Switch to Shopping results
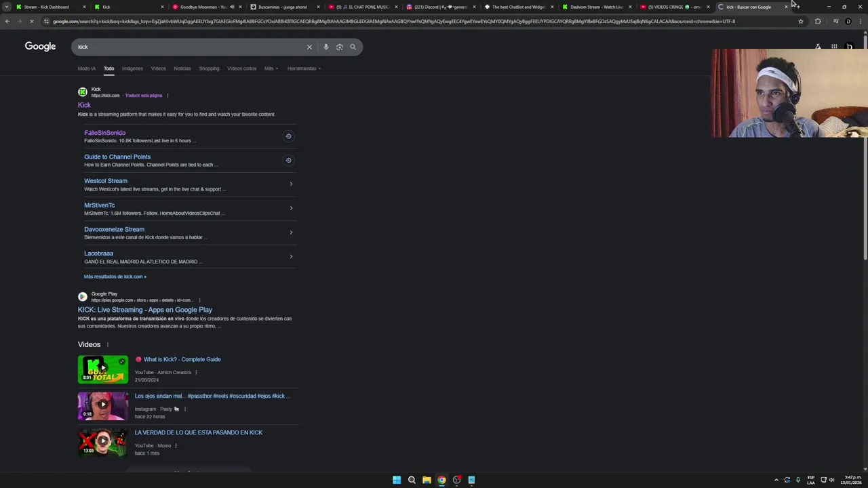 [x=209, y=68]
